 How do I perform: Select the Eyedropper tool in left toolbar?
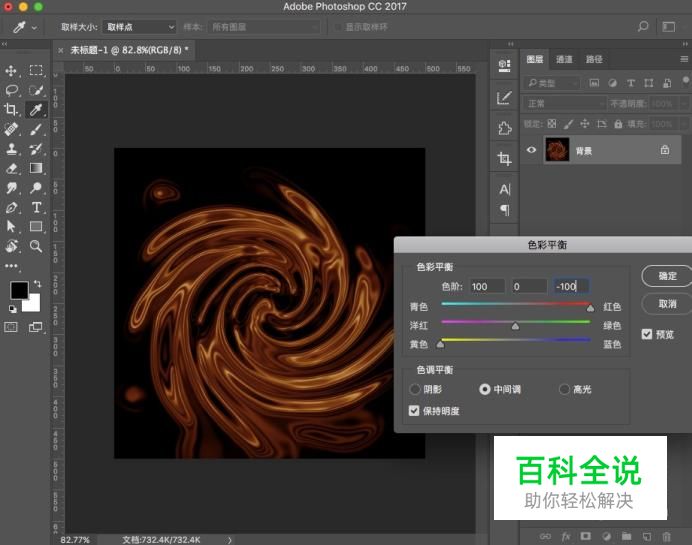35,109
